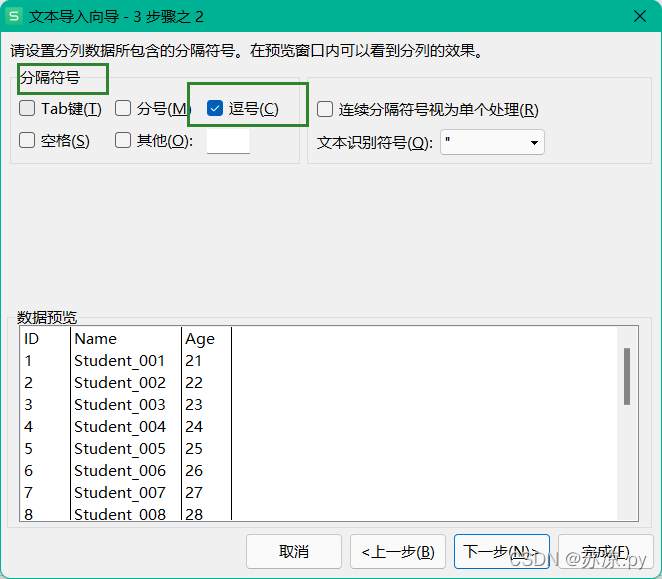Click the 取消 cancel button
Image resolution: width=662 pixels, height=579 pixels.
(x=294, y=552)
